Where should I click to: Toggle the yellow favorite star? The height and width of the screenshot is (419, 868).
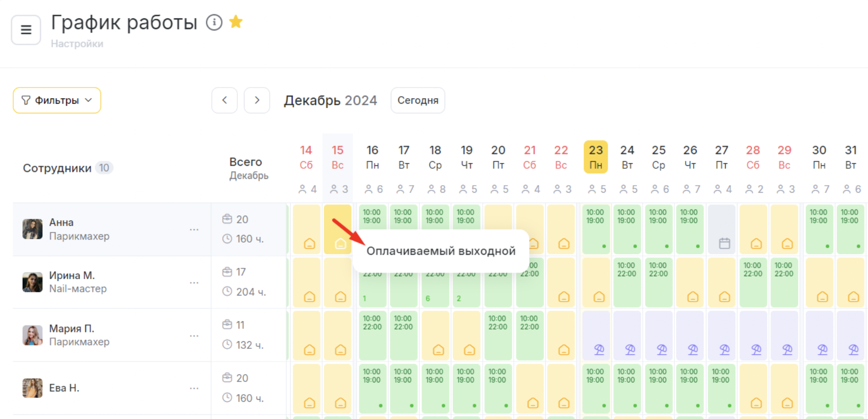pos(236,22)
